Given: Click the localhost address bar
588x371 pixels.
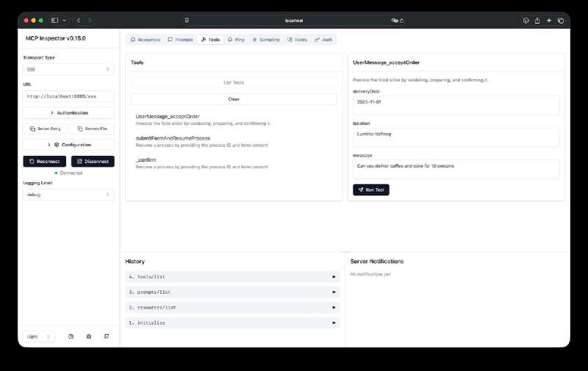Looking at the screenshot, I should point(293,21).
